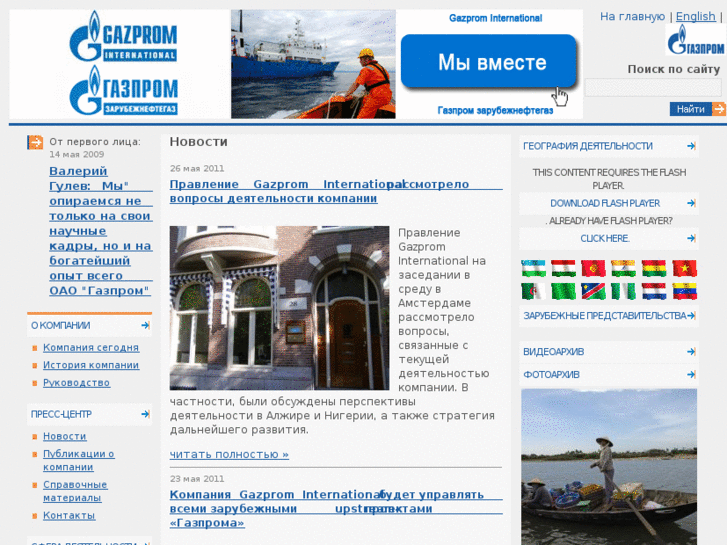
Task: Click the Газпром зарубежнефтегаз banner caption
Action: pos(495,110)
